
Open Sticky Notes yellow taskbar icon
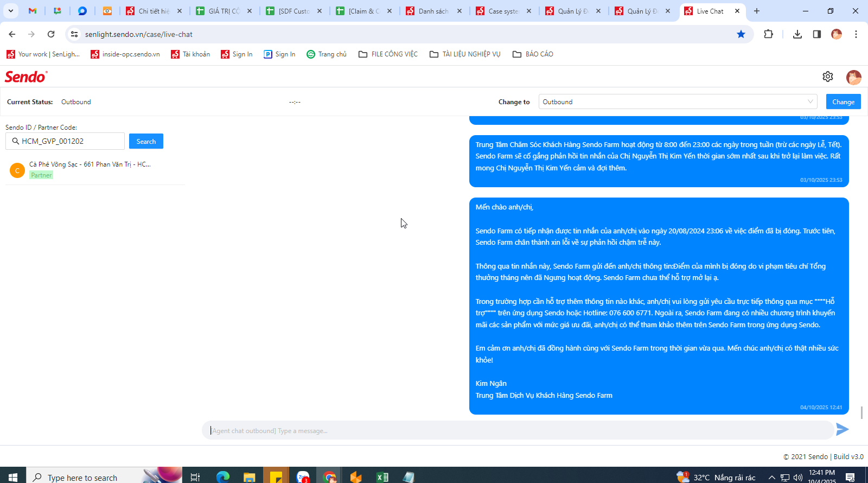[276, 477]
